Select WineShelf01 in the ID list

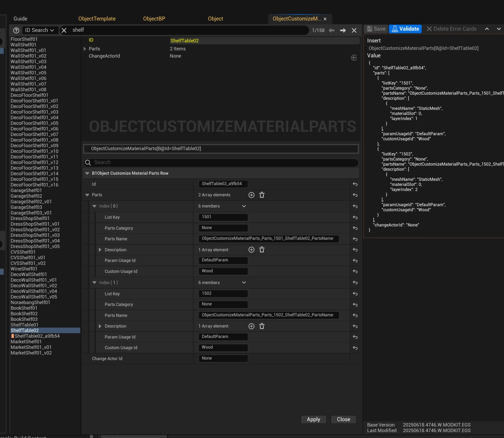(x=24, y=269)
